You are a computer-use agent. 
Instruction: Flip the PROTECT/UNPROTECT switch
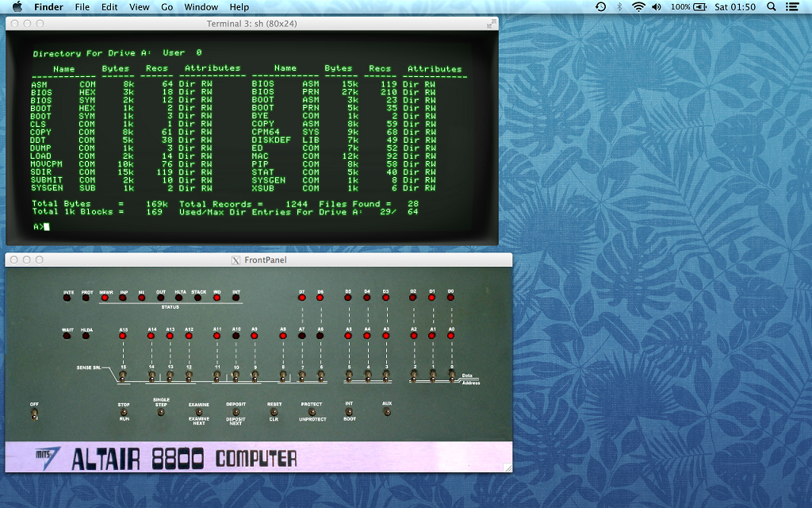tap(312, 412)
